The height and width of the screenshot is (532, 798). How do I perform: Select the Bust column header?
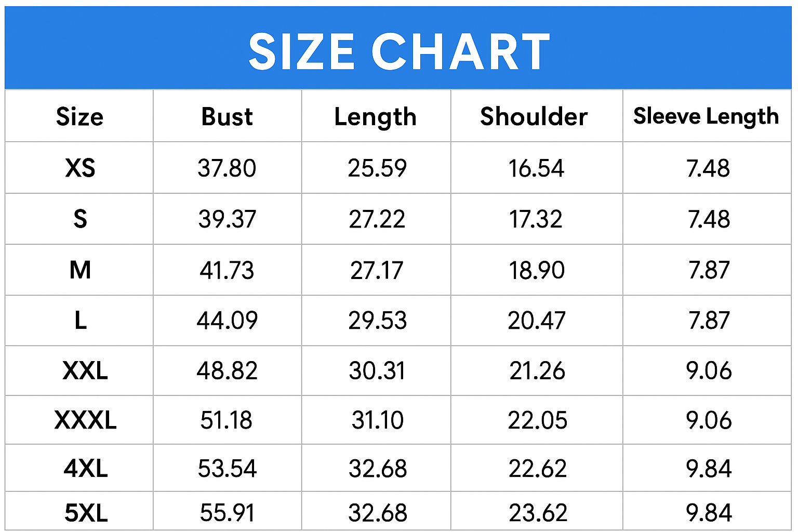tap(227, 116)
